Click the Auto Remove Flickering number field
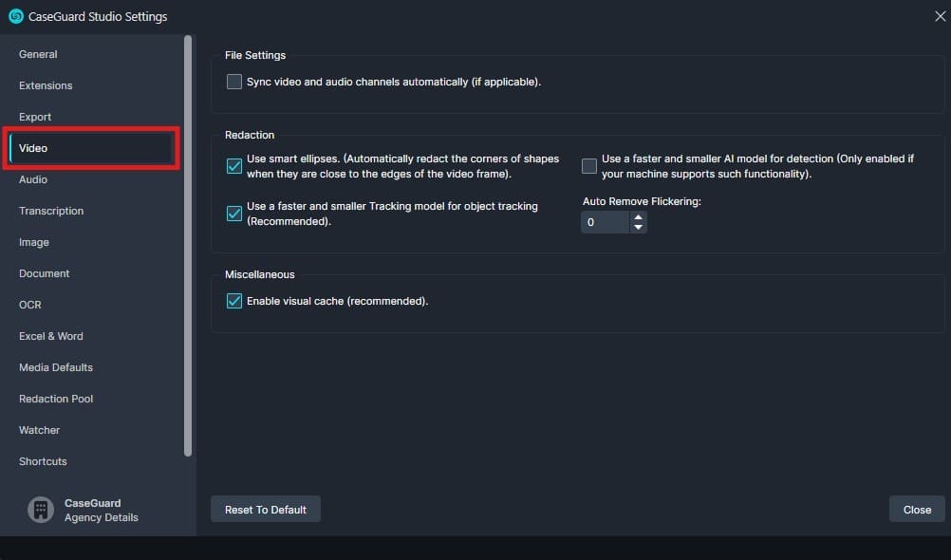Screen dimensions: 951x560 pyautogui.click(x=605, y=222)
